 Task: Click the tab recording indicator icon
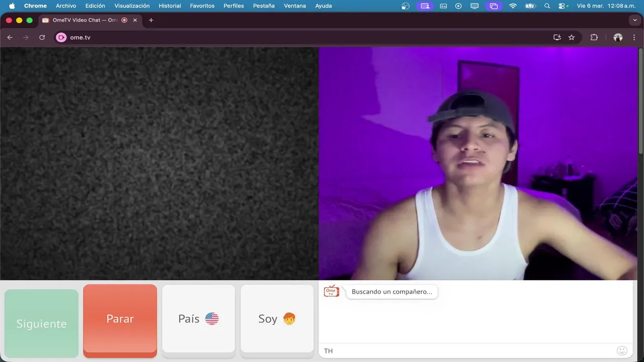pos(124,20)
